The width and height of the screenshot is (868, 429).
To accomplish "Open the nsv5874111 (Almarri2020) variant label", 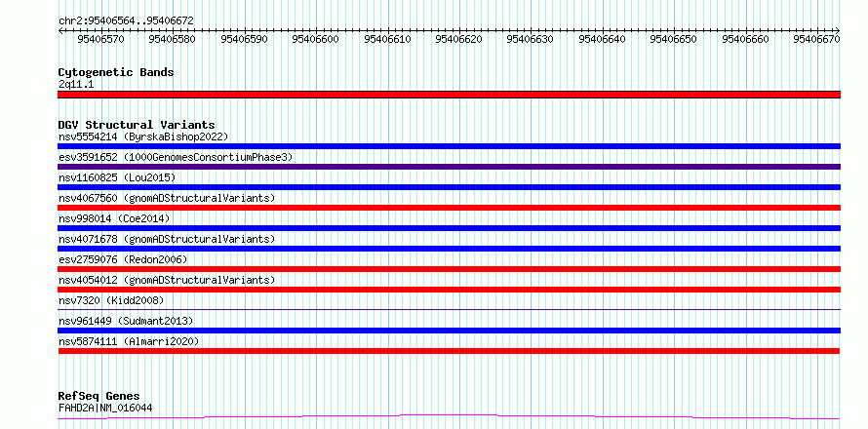I will (129, 341).
